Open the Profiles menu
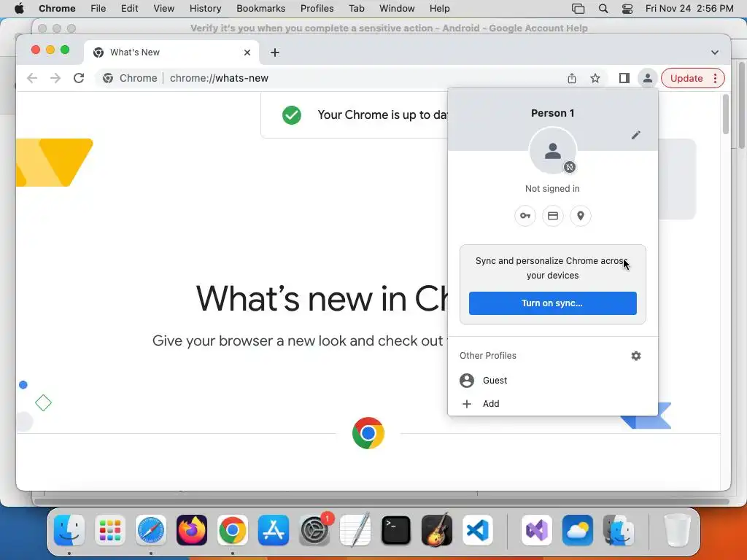Screen dimensions: 747x560 pyautogui.click(x=317, y=9)
